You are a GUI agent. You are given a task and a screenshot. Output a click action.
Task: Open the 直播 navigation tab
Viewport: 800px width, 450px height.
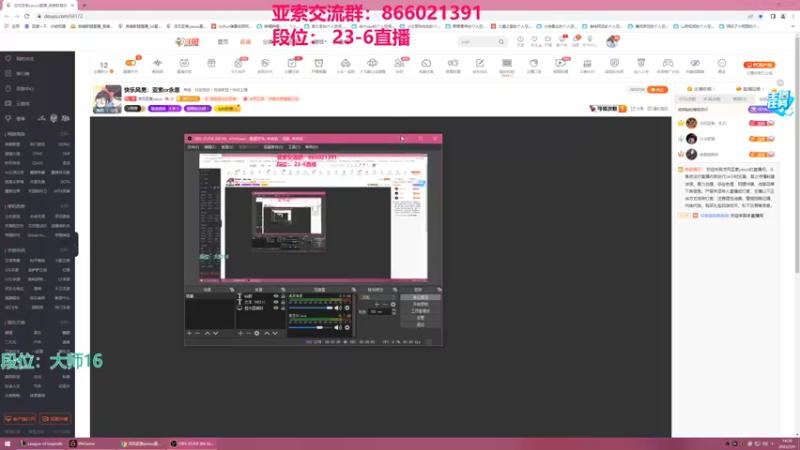click(245, 42)
